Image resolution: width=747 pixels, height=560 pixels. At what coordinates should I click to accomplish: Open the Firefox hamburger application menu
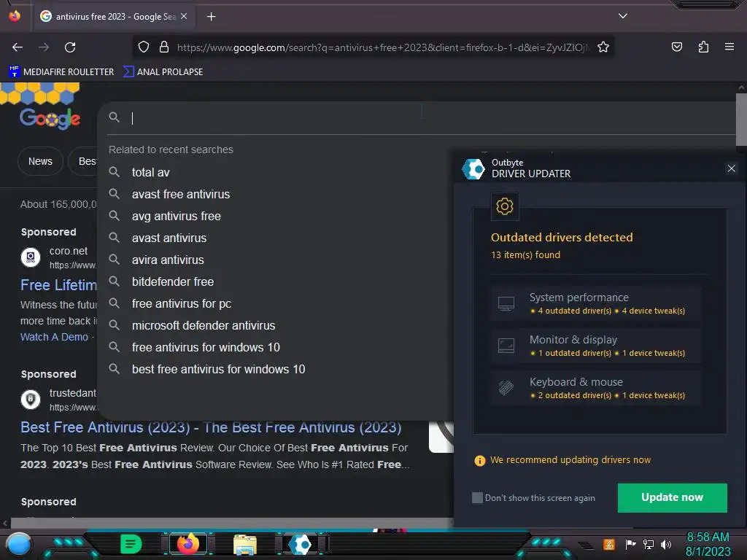[729, 47]
